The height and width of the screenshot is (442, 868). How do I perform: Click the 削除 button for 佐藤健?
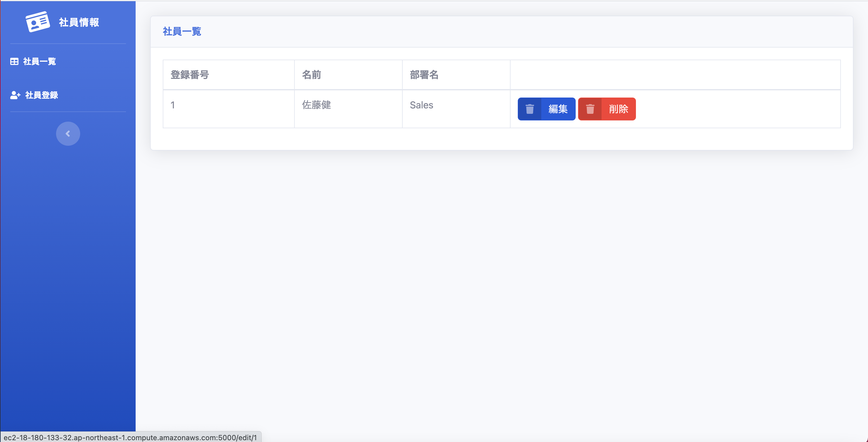619,109
